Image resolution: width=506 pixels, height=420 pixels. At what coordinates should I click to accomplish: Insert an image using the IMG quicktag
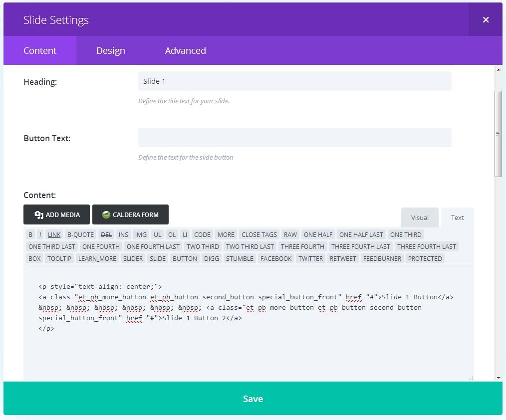[141, 234]
